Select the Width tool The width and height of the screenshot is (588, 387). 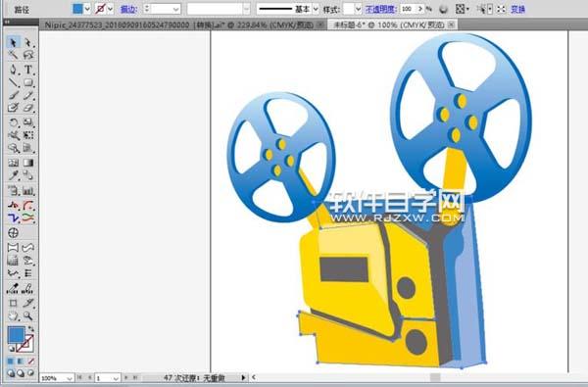point(13,135)
